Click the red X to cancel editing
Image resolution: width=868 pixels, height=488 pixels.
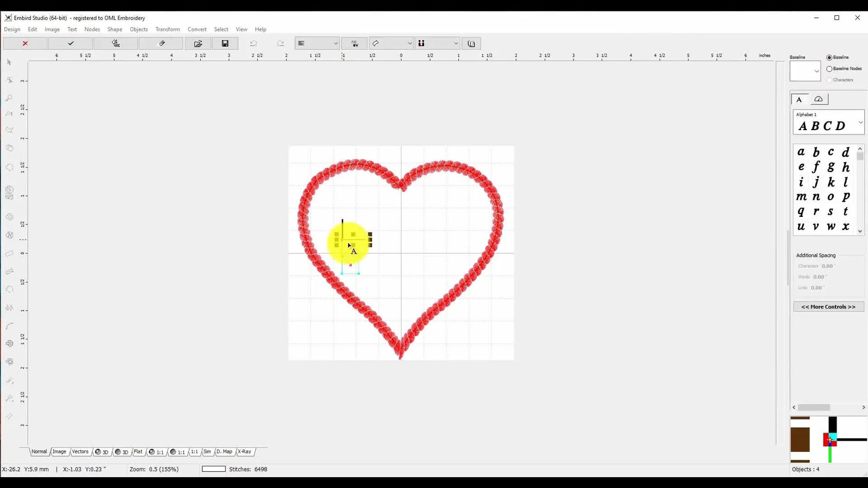coord(24,43)
